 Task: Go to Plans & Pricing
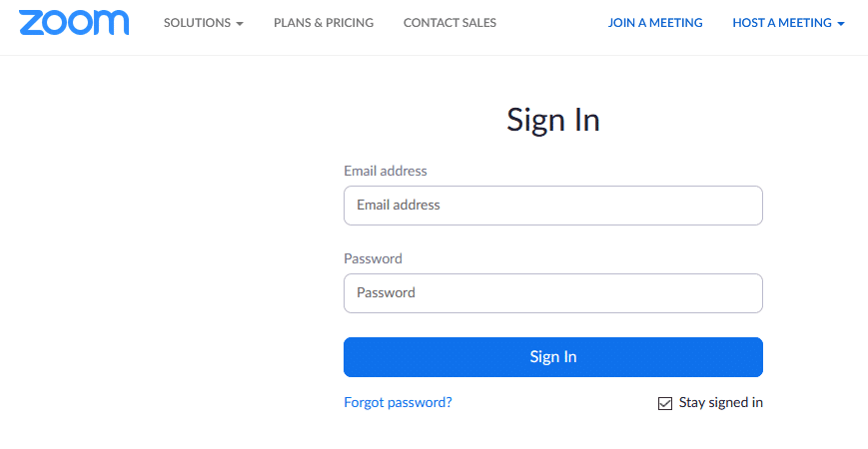[324, 23]
